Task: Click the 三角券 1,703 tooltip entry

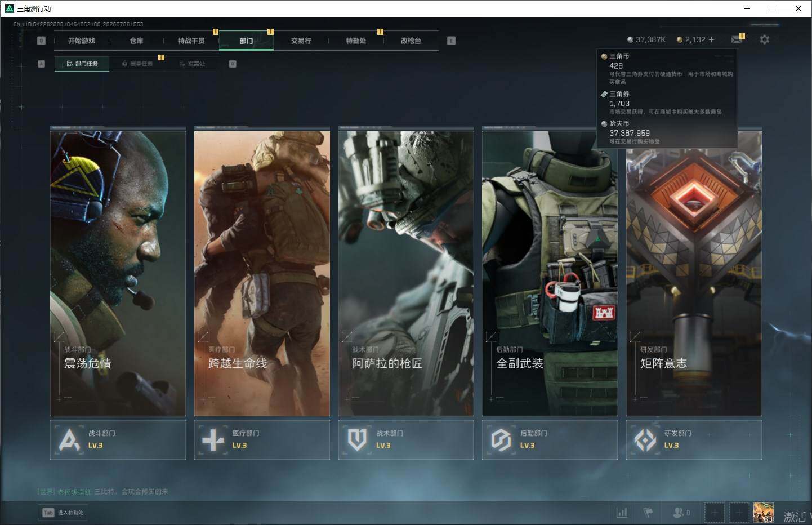Action: point(667,103)
